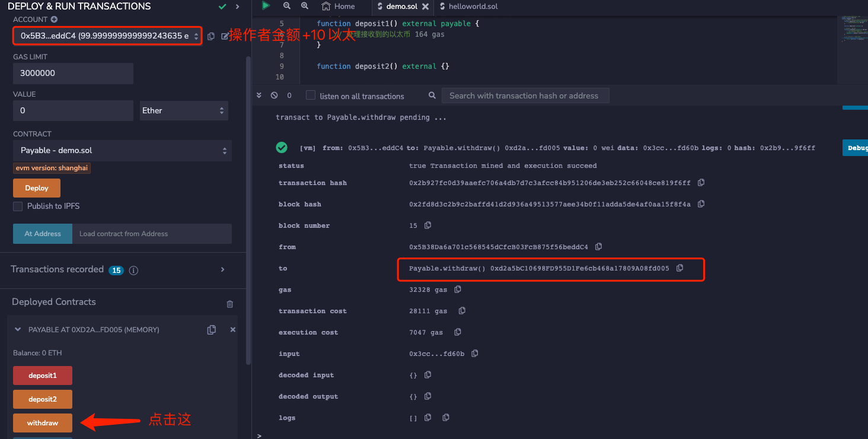Screen dimensions: 868x439
Task: Click the Balance: 0 ETH text
Action: 37,353
